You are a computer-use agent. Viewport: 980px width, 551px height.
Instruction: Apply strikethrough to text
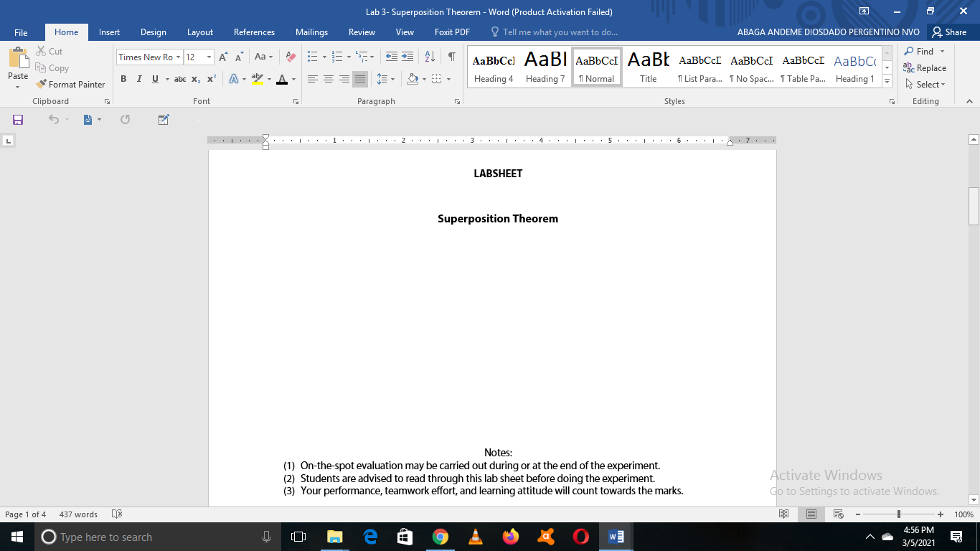coord(180,79)
